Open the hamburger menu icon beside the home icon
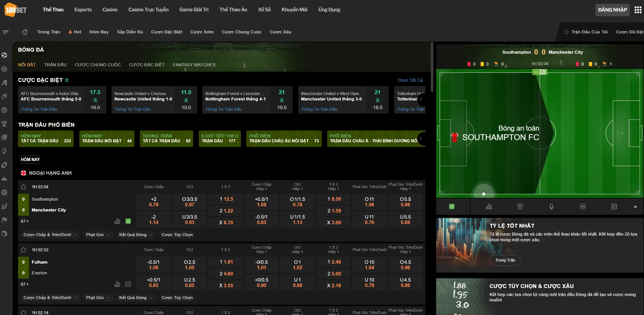The image size is (644, 315). pos(6,32)
